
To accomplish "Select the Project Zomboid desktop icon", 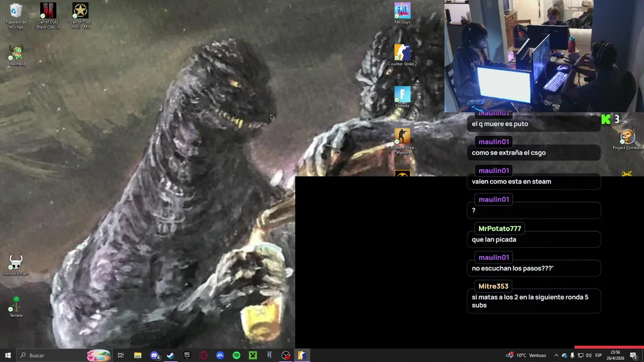I will [x=627, y=139].
